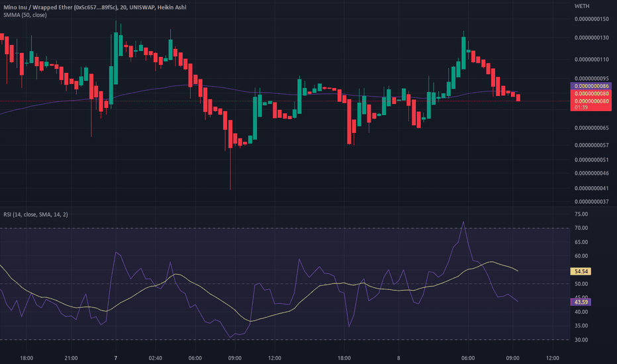Click the purple 43.59 RSI value tag
617x364 pixels.
581,302
